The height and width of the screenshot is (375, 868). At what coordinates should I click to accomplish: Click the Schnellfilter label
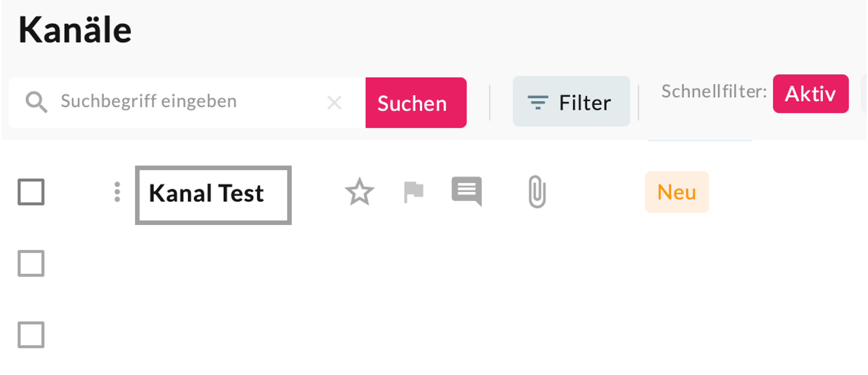714,92
